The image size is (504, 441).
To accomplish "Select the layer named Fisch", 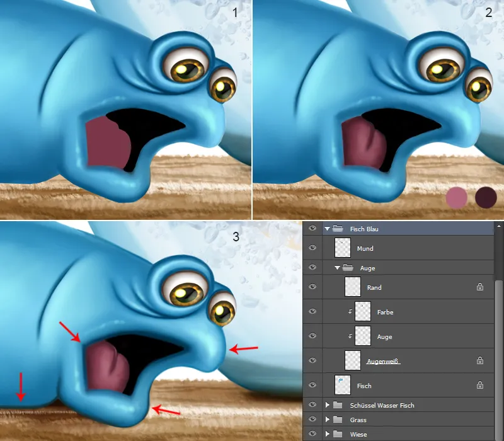I will 364,386.
